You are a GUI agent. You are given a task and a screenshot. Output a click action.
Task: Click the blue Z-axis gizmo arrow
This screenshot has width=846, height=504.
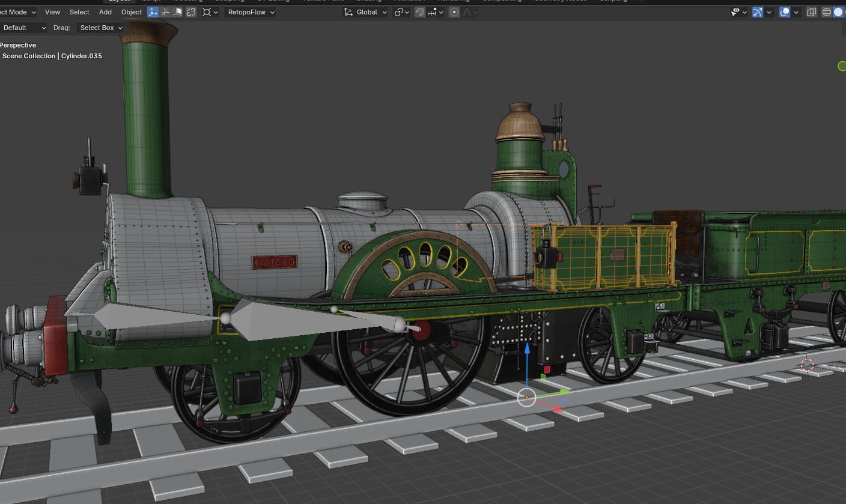point(527,351)
